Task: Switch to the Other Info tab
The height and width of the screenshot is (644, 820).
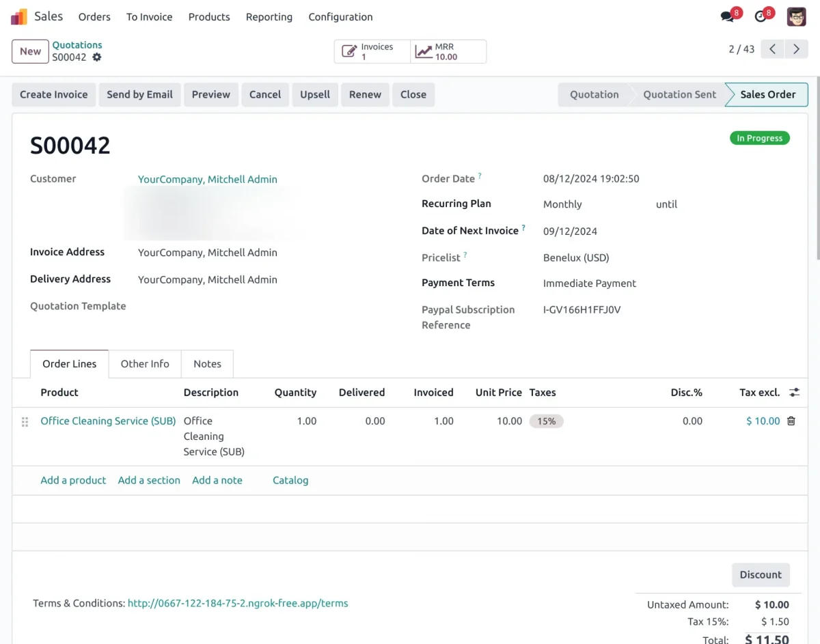Action: point(144,364)
